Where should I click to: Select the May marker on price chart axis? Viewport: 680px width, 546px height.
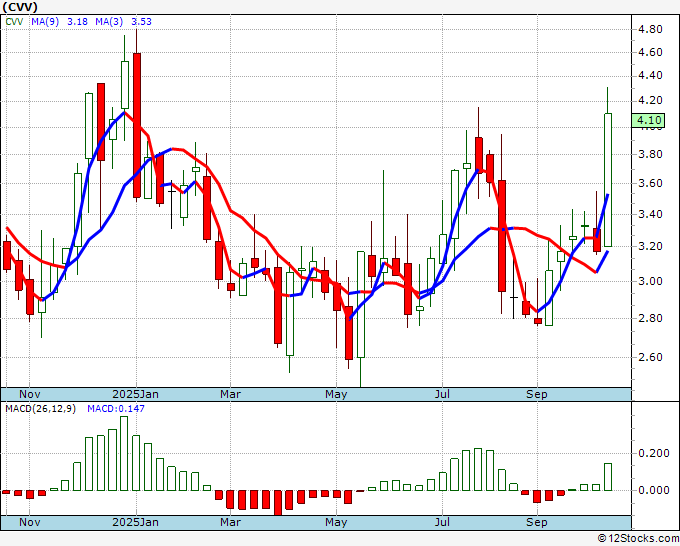(336, 394)
